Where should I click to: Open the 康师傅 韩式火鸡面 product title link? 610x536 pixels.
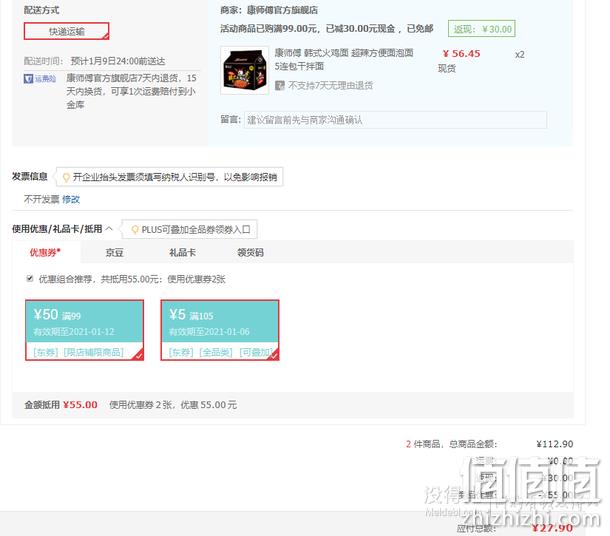(344, 60)
